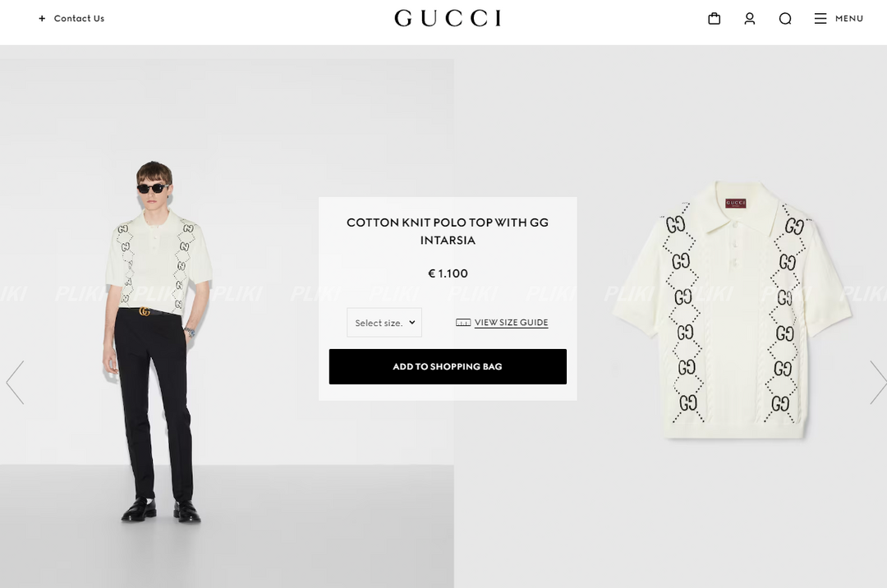Click the ruler icon near size guide
This screenshot has width=887, height=588.
463,322
